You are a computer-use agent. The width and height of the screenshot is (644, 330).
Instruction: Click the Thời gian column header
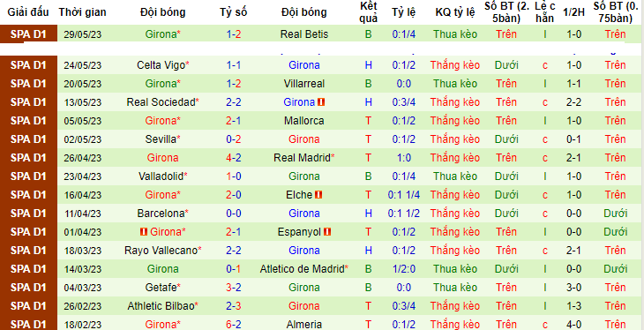click(82, 12)
